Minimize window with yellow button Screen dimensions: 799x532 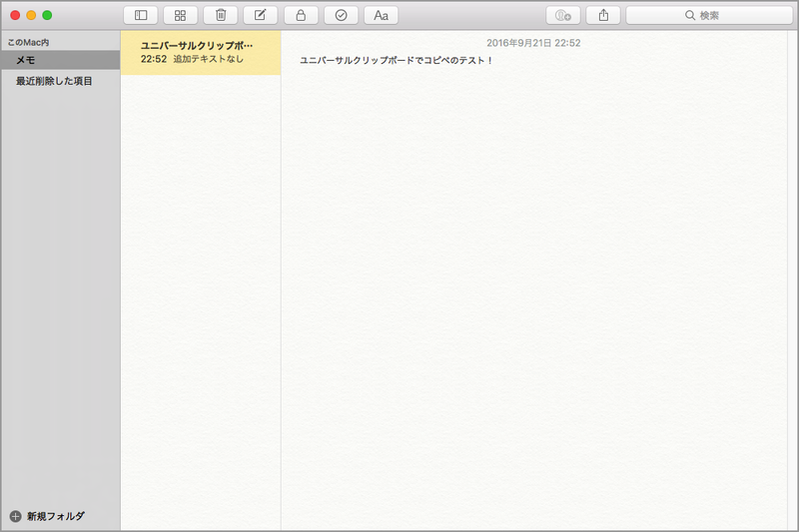(31, 15)
